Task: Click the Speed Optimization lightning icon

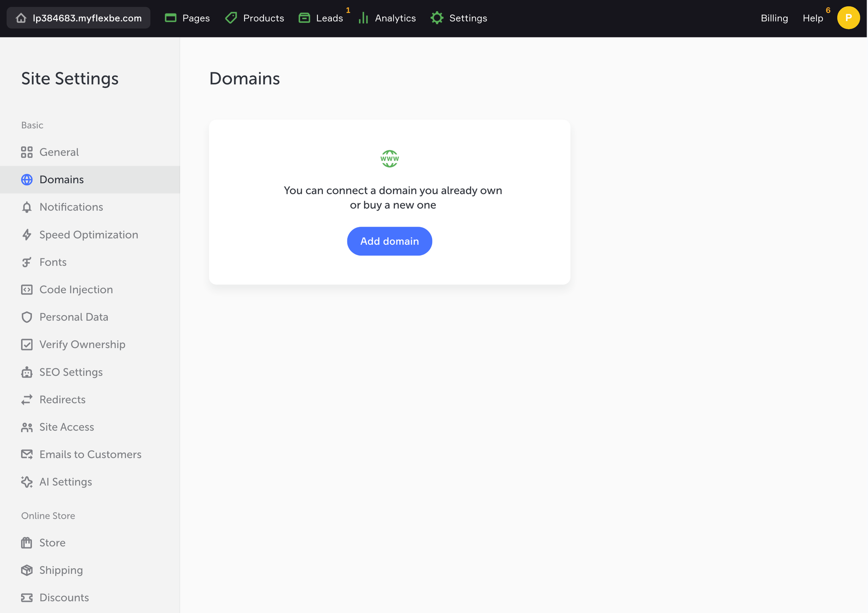Action: pyautogui.click(x=27, y=235)
